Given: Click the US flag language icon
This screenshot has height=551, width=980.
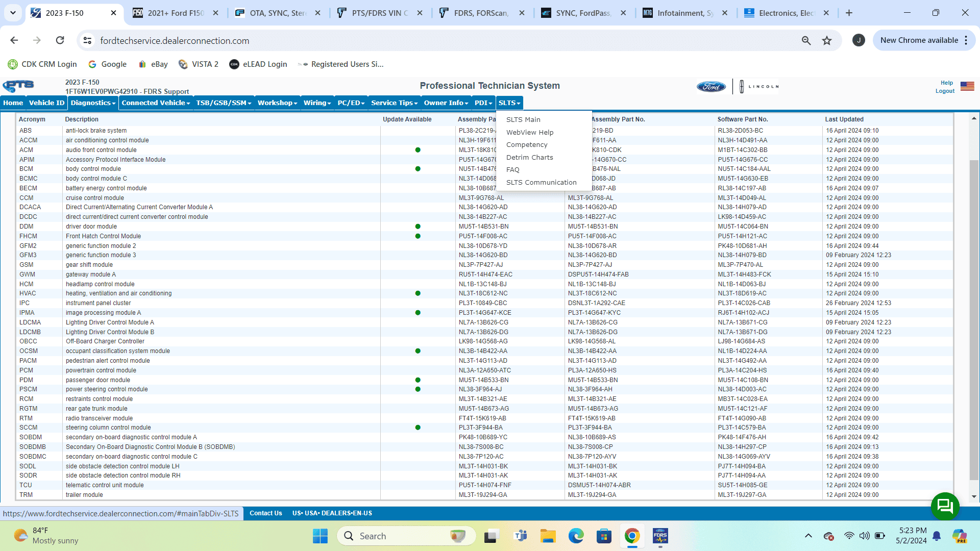Looking at the screenshot, I should 967,86.
